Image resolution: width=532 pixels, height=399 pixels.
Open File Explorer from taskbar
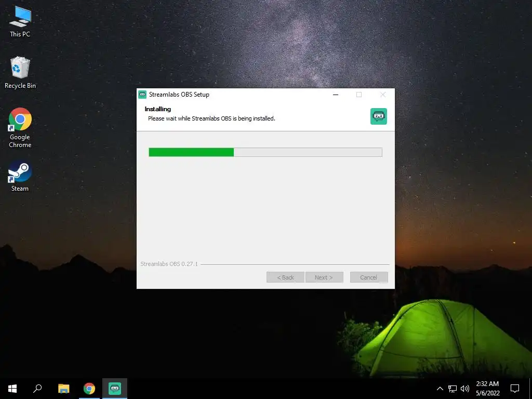[x=63, y=389]
